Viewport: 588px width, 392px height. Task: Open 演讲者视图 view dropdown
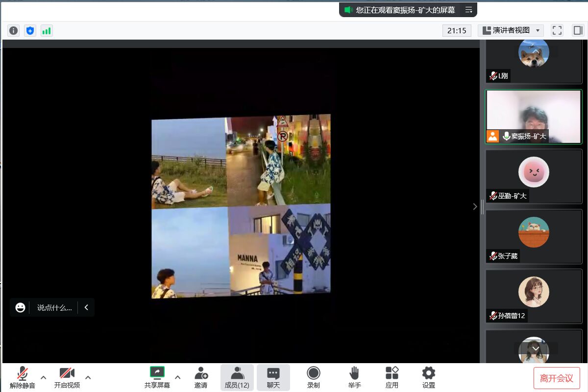pos(511,30)
